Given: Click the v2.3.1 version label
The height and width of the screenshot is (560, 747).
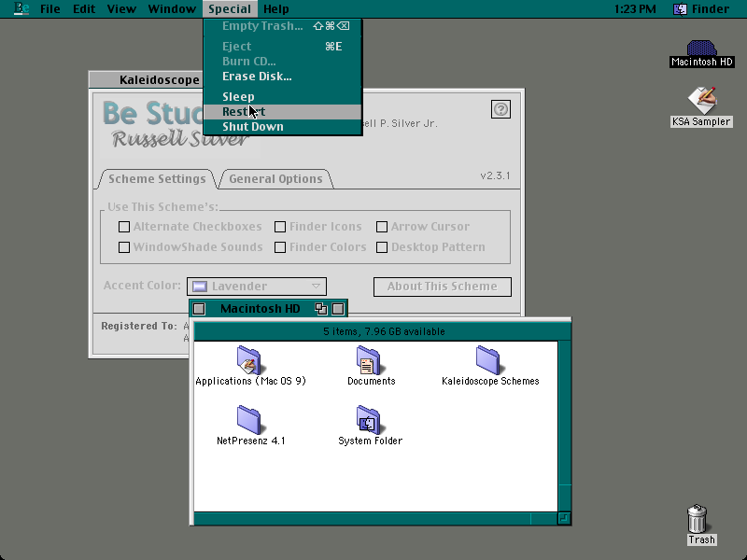Looking at the screenshot, I should coord(495,175).
